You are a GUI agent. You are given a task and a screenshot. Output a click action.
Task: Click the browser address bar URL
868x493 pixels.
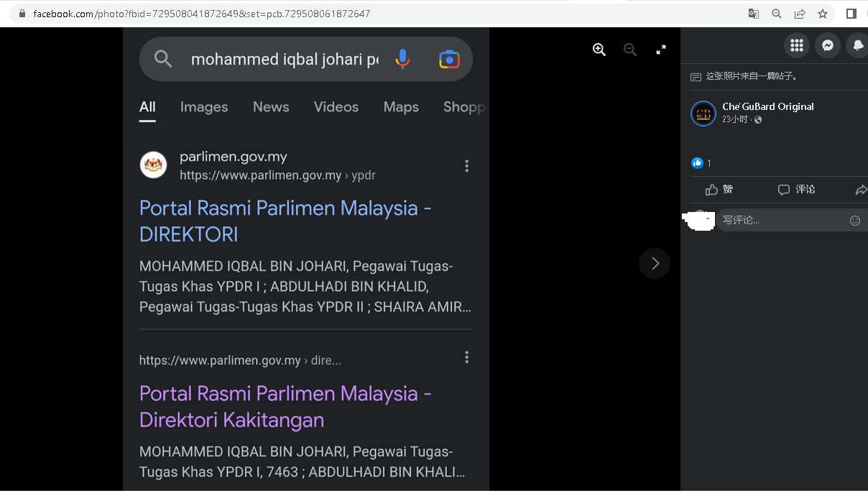click(x=202, y=14)
